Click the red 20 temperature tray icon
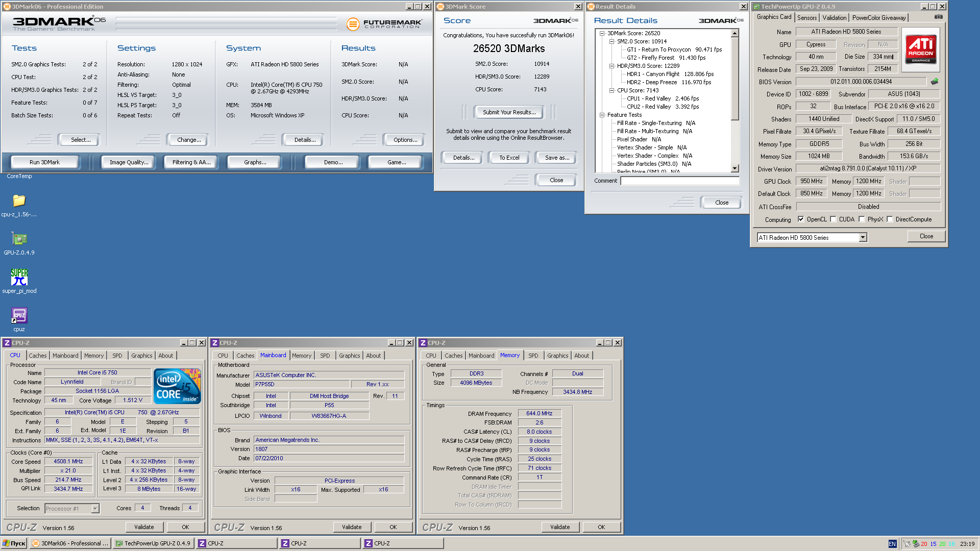The width and height of the screenshot is (980, 551). point(924,544)
